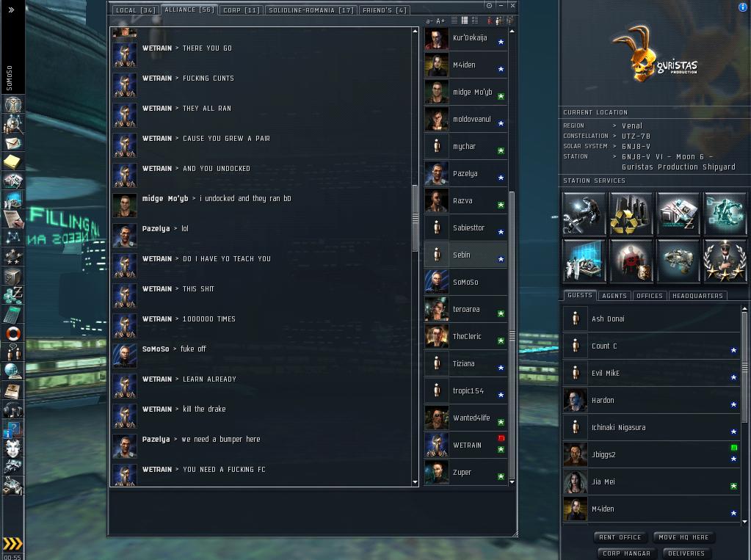Image resolution: width=751 pixels, height=560 pixels.
Task: Open the Repair Shop station service
Action: pyautogui.click(x=584, y=214)
